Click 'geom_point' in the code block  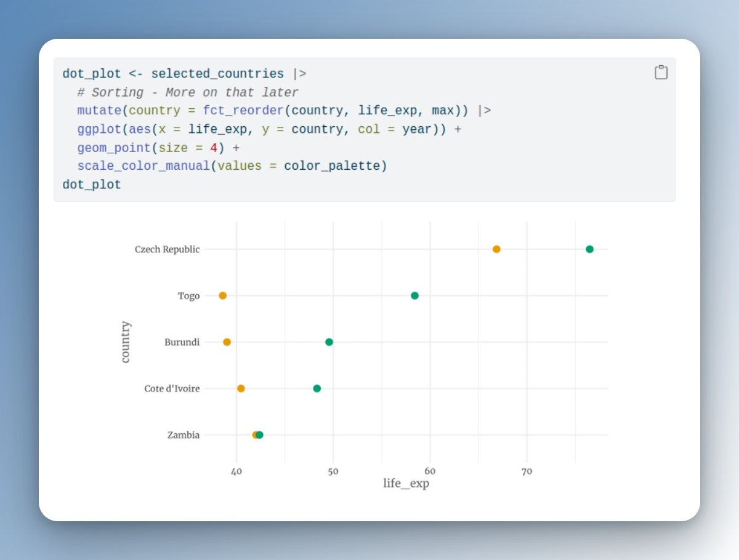tap(114, 148)
